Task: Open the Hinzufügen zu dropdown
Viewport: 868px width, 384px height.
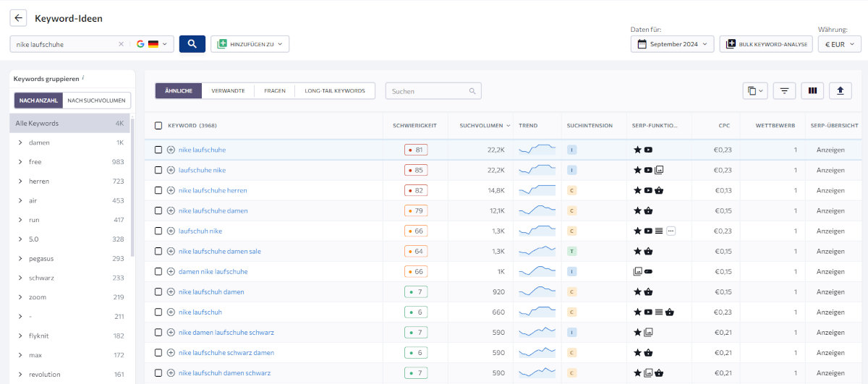Action: click(250, 44)
